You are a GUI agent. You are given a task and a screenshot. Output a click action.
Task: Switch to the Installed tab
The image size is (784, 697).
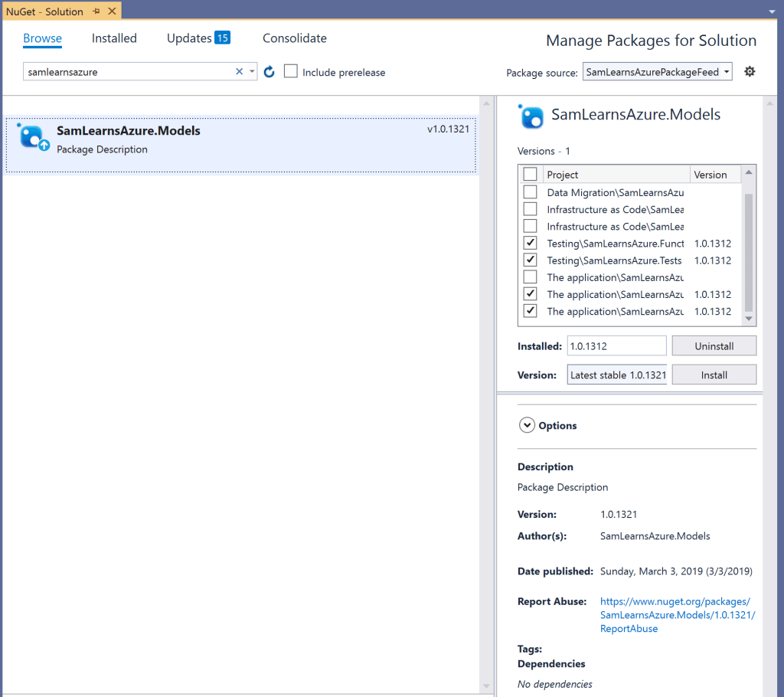coord(114,38)
